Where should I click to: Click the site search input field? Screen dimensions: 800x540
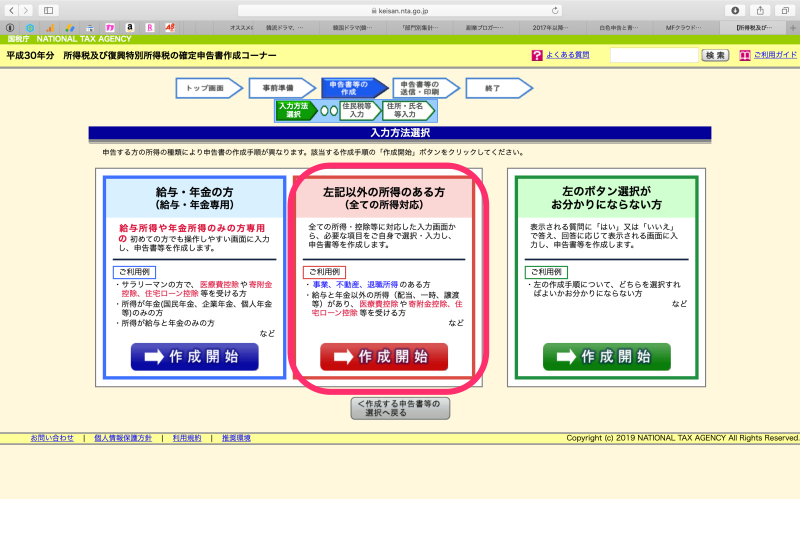coord(654,56)
